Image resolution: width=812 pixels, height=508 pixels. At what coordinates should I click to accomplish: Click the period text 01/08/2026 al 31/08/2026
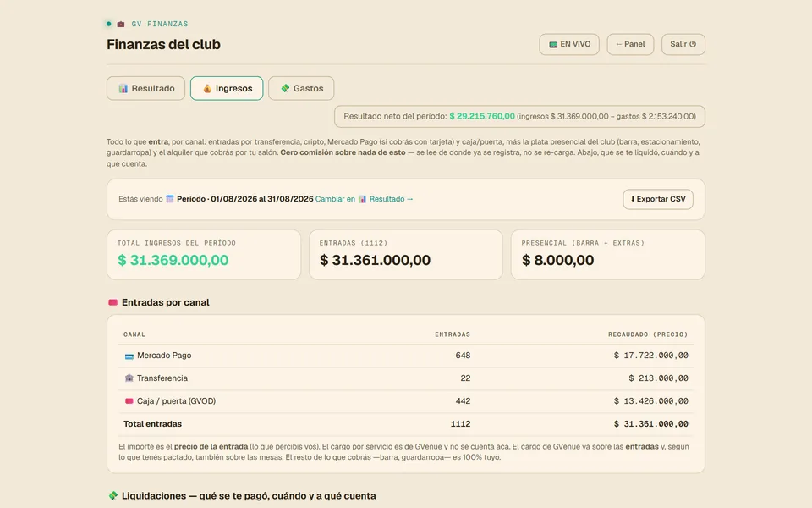pos(262,199)
